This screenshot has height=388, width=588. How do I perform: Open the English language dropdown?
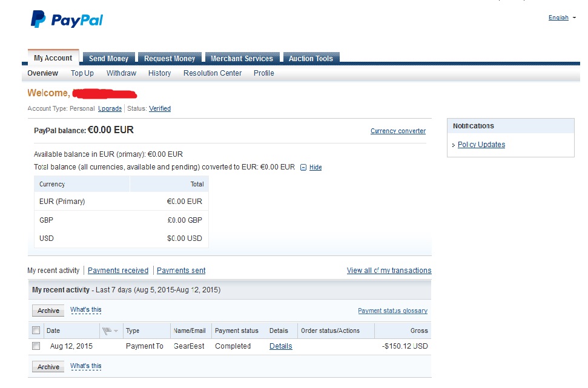click(574, 18)
